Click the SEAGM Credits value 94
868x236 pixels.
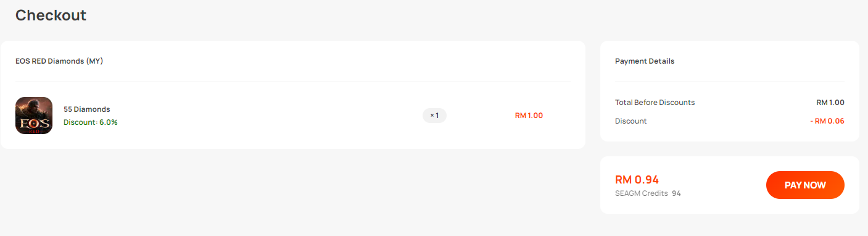677,193
